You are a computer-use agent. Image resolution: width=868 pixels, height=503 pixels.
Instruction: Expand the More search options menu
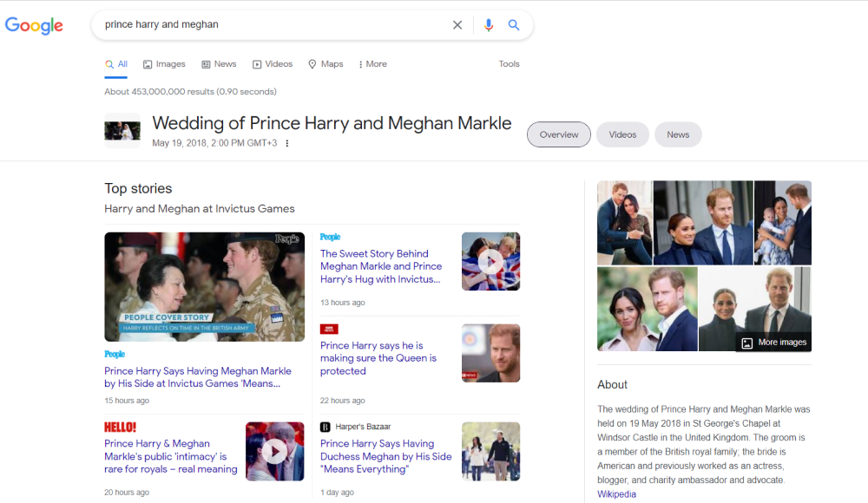click(x=372, y=64)
